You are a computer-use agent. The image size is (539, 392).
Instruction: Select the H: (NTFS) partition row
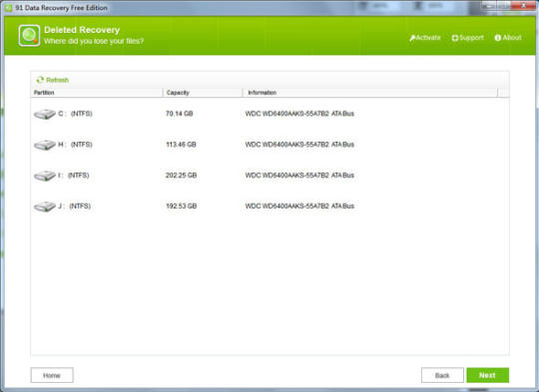(269, 145)
